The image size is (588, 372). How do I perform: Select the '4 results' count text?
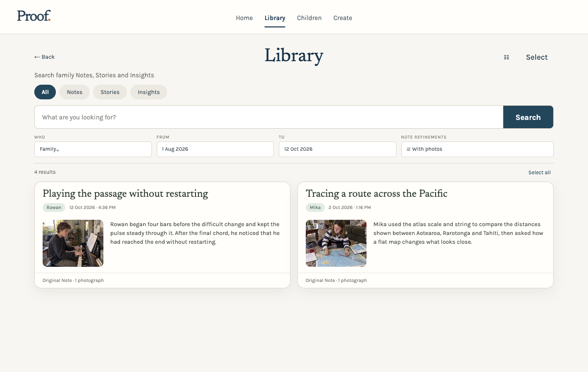click(45, 172)
